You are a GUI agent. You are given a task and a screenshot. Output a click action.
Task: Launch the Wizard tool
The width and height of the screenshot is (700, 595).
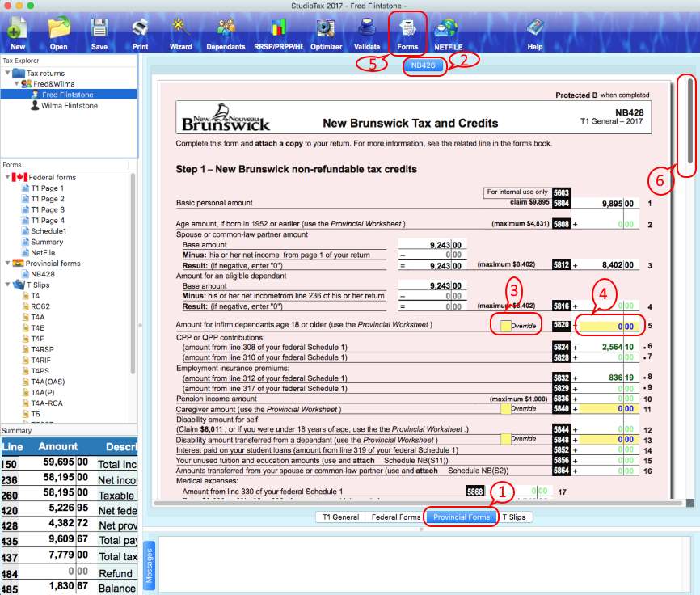point(181,32)
